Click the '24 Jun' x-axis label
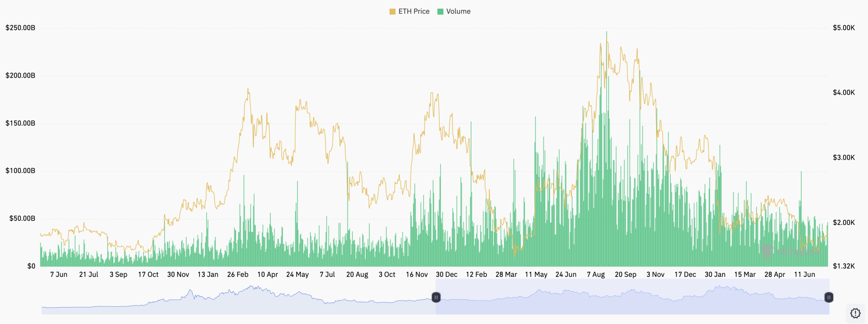This screenshot has height=324, width=868. [x=566, y=274]
